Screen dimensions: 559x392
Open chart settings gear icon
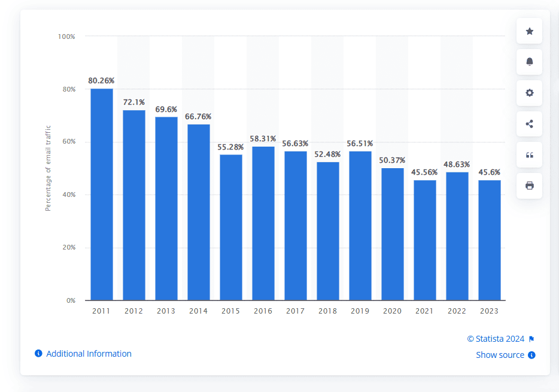pos(529,93)
